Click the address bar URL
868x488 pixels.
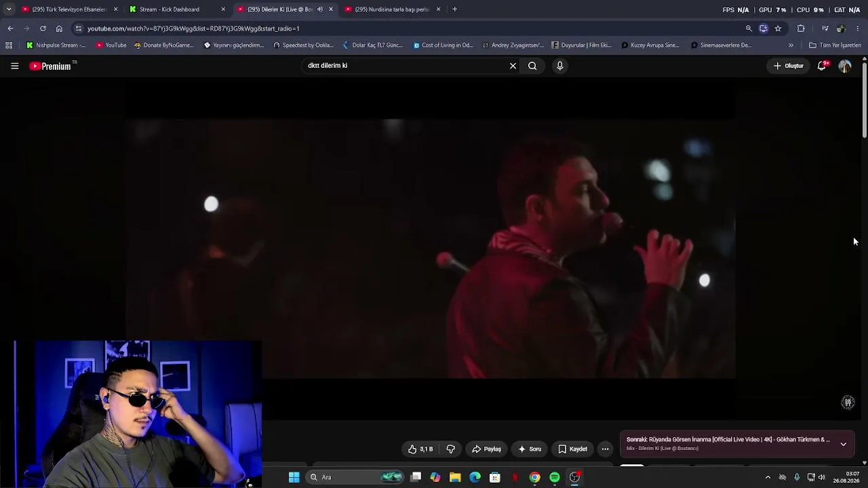pyautogui.click(x=193, y=28)
